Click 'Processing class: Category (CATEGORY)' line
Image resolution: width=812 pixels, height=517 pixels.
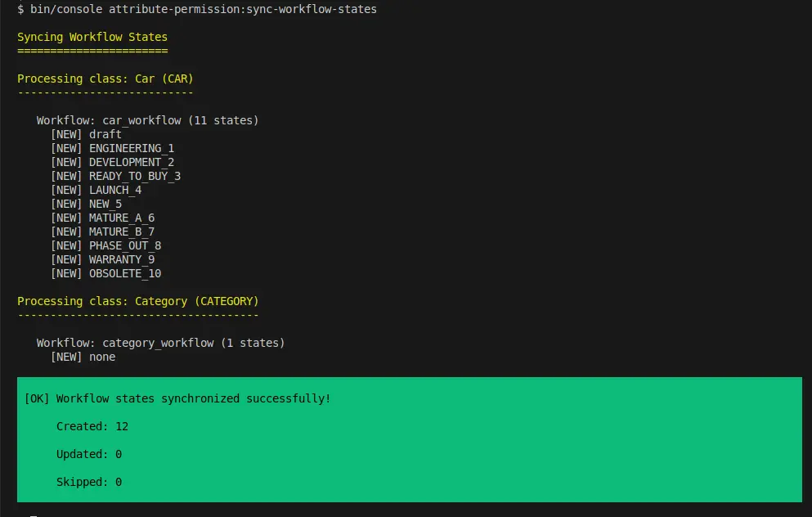pos(137,302)
